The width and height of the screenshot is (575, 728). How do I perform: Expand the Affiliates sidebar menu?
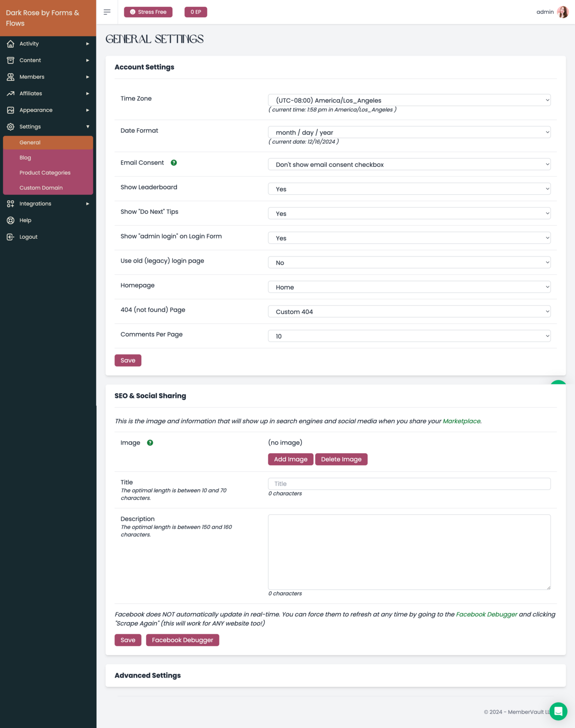coord(48,94)
